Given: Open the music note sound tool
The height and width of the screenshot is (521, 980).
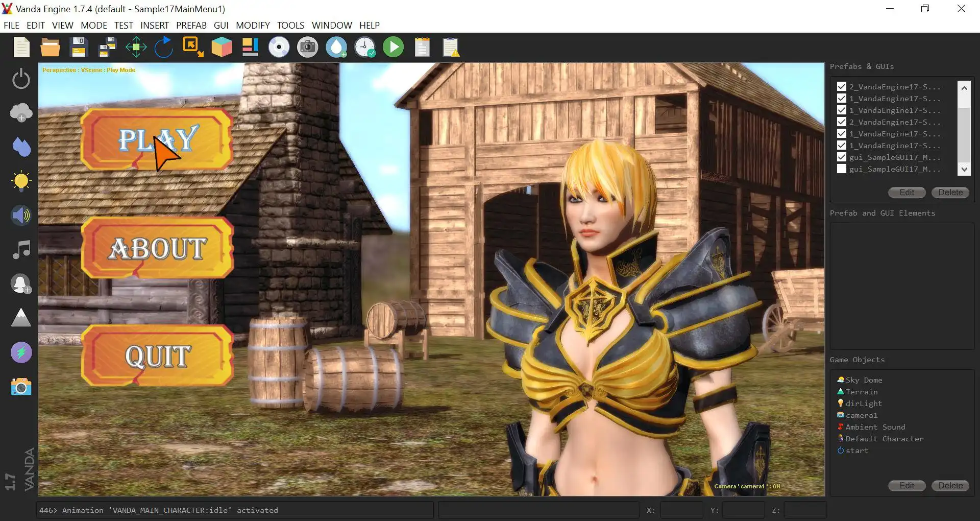Looking at the screenshot, I should point(21,249).
